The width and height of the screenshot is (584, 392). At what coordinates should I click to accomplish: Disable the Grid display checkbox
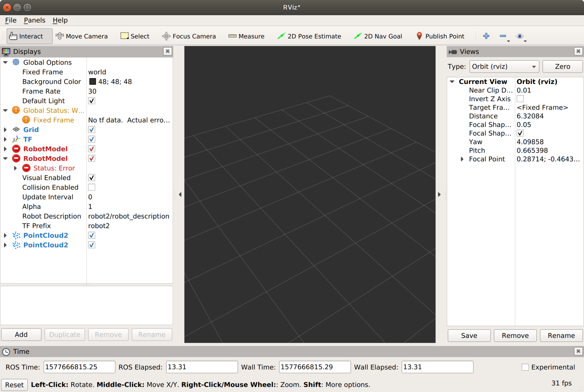(92, 129)
